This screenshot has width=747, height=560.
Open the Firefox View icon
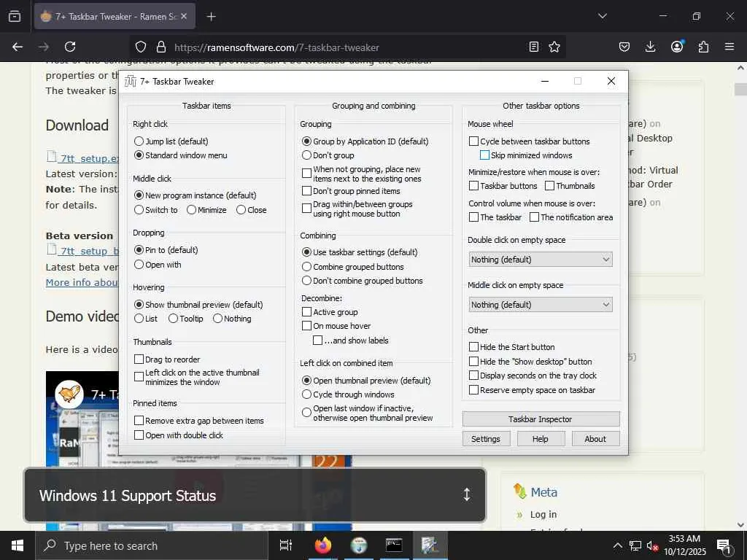[x=15, y=16]
